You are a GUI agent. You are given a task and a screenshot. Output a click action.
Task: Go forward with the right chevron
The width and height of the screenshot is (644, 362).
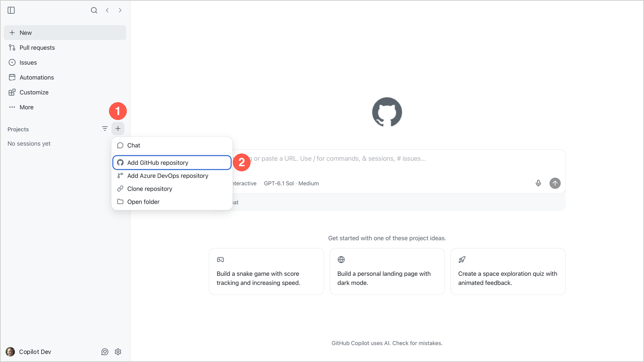tap(120, 10)
